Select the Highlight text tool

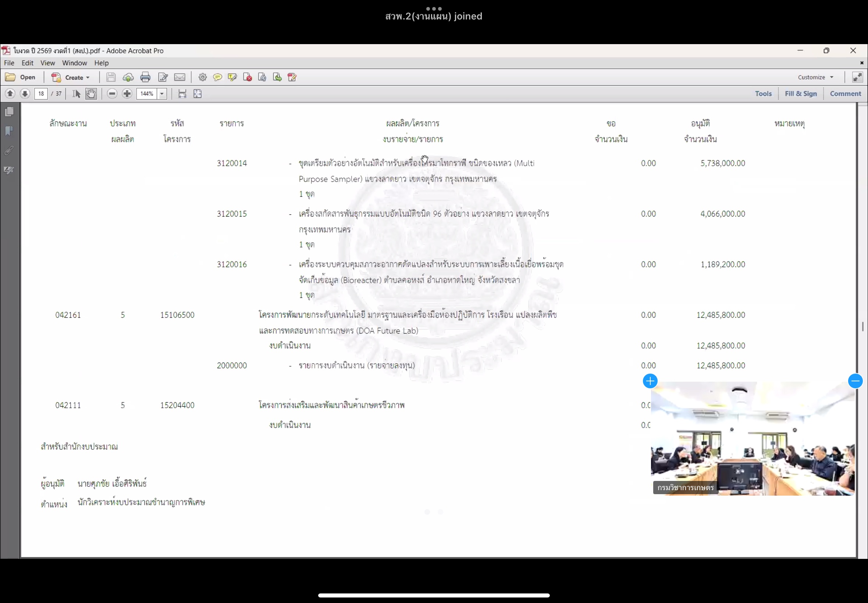point(232,78)
